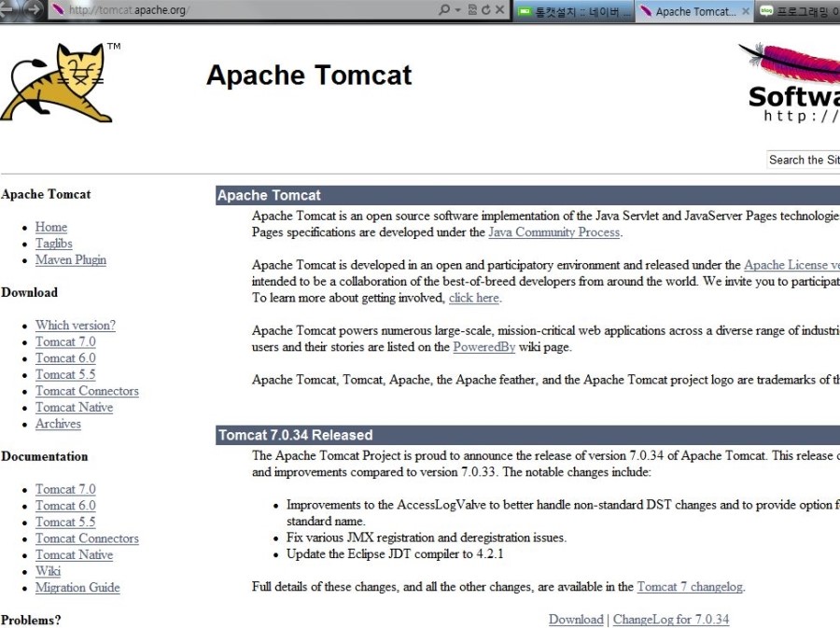Click the browser Back arrow button

[7, 9]
